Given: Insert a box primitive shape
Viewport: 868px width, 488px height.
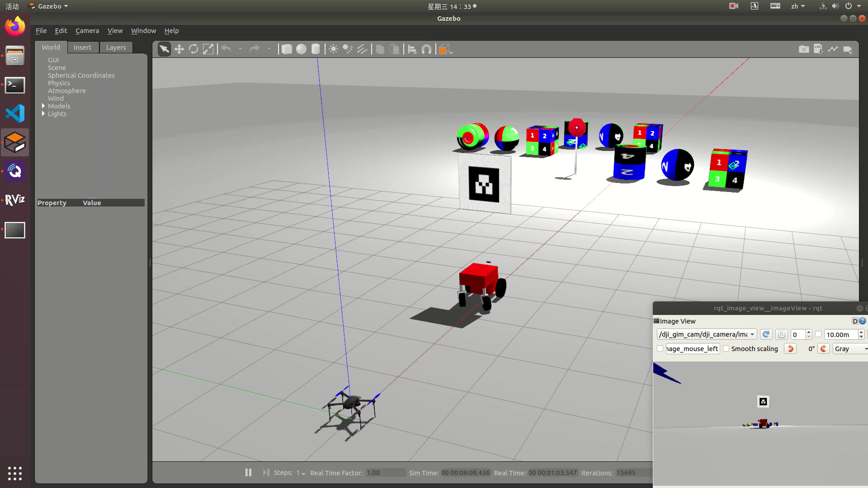Looking at the screenshot, I should (287, 49).
